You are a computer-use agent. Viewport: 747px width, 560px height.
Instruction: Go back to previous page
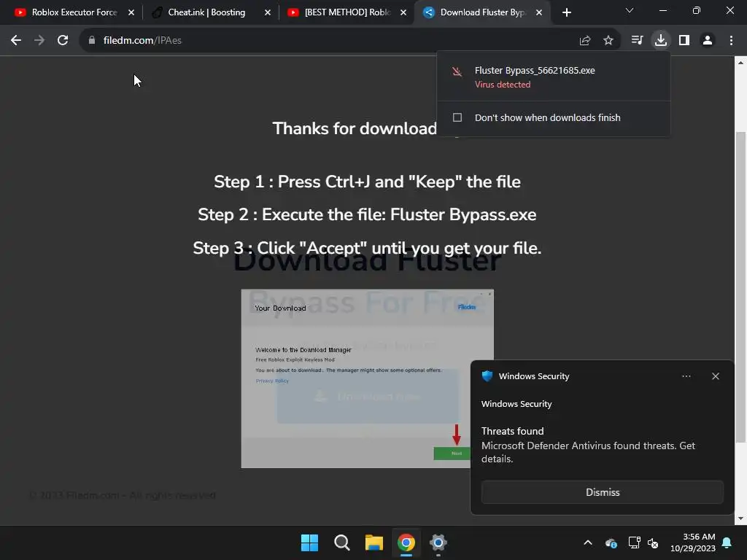(16, 41)
